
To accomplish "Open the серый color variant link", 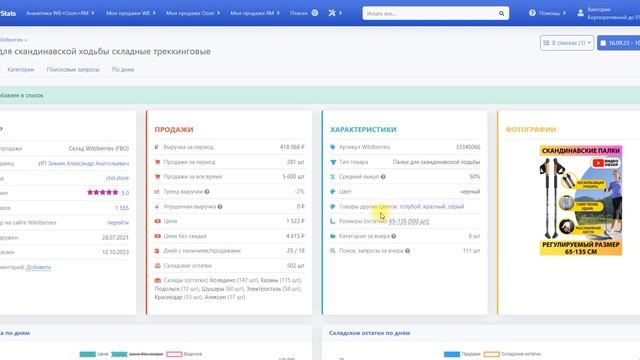I will [456, 207].
